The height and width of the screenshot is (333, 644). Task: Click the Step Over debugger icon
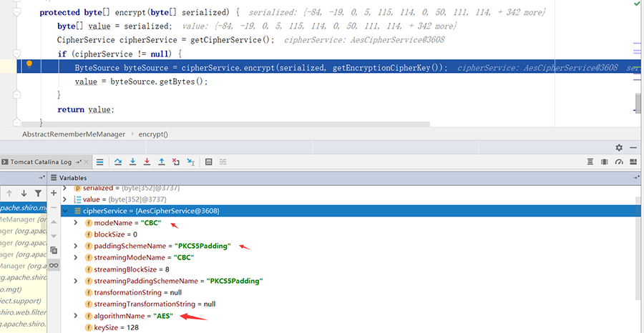click(118, 162)
